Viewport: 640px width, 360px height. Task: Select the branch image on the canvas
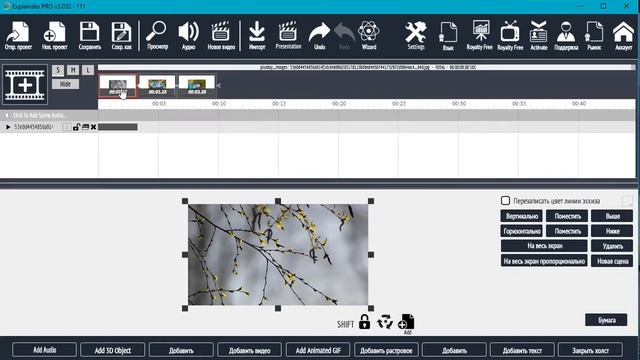(278, 255)
